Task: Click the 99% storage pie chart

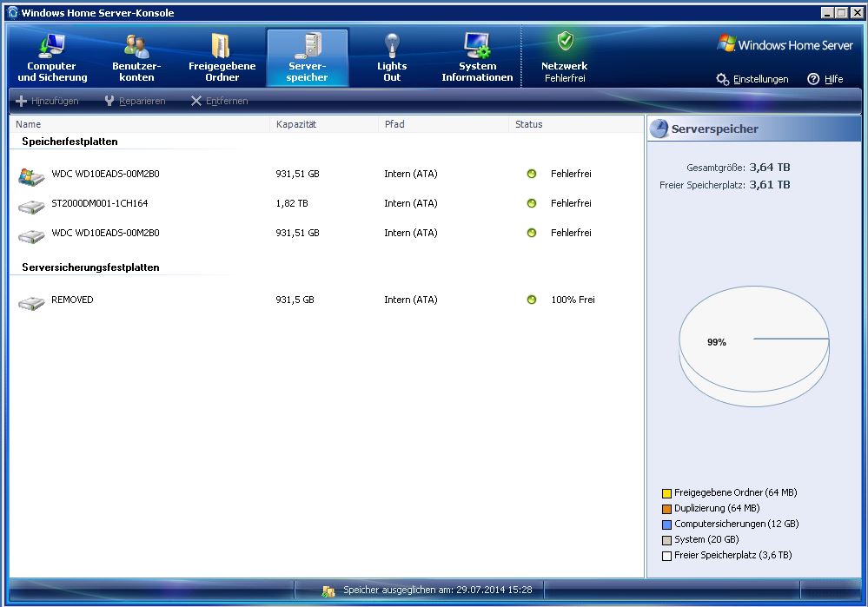Action: point(754,346)
